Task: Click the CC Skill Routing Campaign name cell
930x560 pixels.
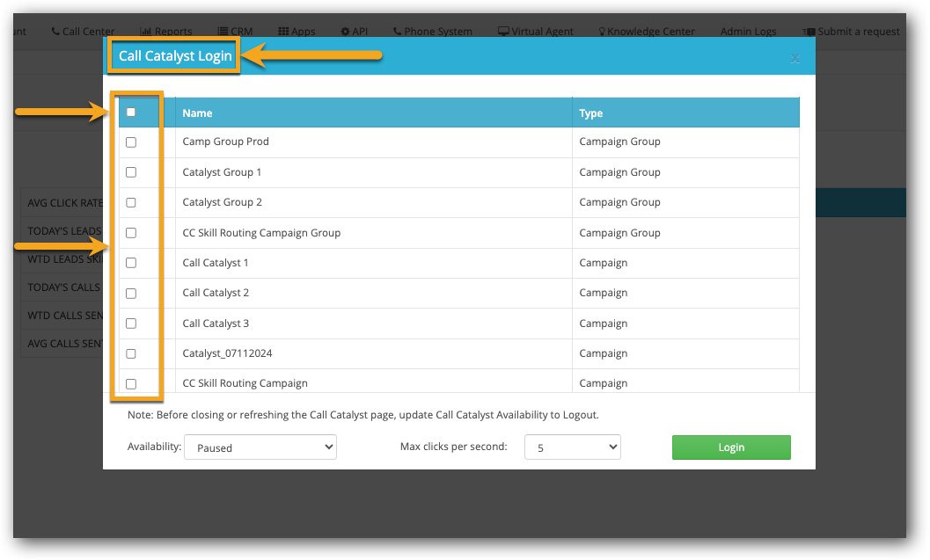Action: click(374, 382)
